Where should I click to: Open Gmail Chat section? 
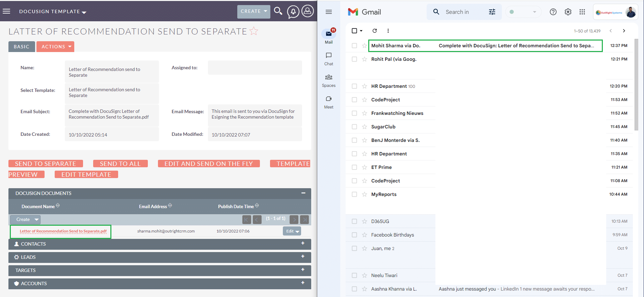(329, 59)
